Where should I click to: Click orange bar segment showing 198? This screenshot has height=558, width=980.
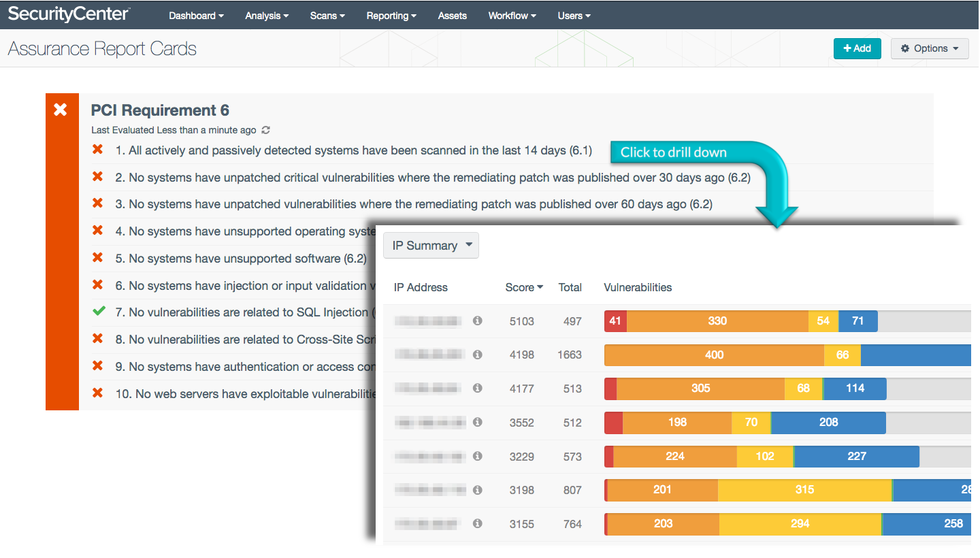[x=677, y=422]
